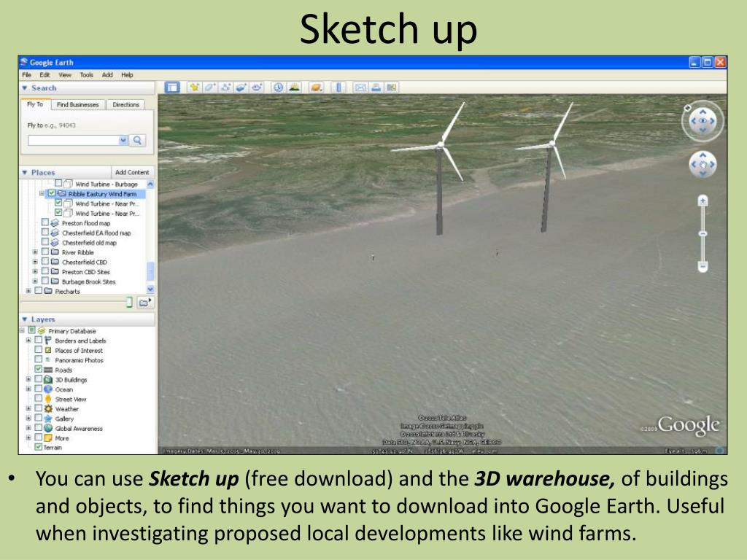Click the Look joystick north arrow
The height and width of the screenshot is (560, 747).
point(703,112)
